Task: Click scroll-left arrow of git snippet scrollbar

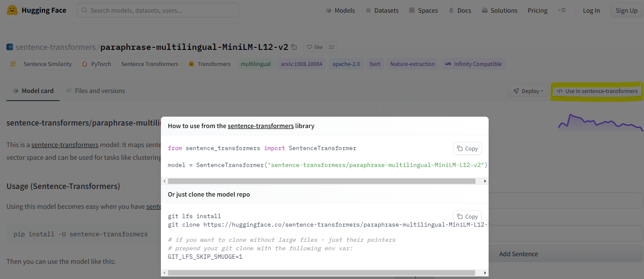Action: click(164, 273)
